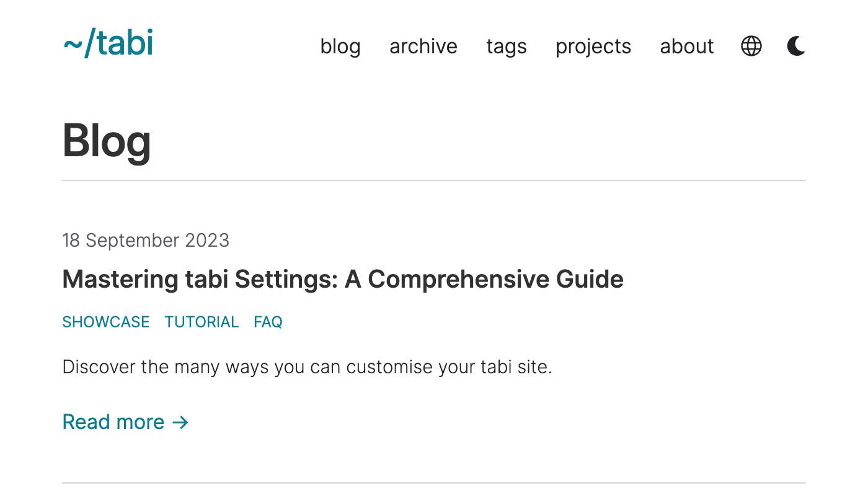Go to the archive page
The image size is (868, 496).
[x=423, y=46]
